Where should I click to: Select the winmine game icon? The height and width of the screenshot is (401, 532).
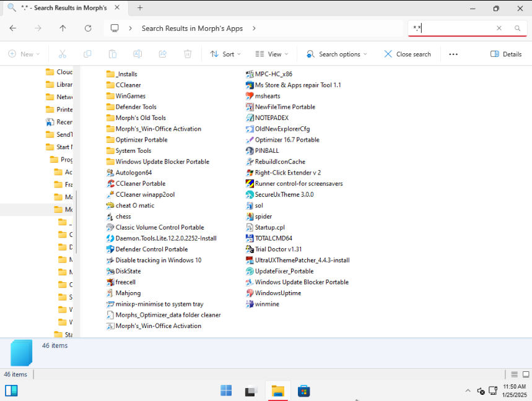(x=250, y=304)
